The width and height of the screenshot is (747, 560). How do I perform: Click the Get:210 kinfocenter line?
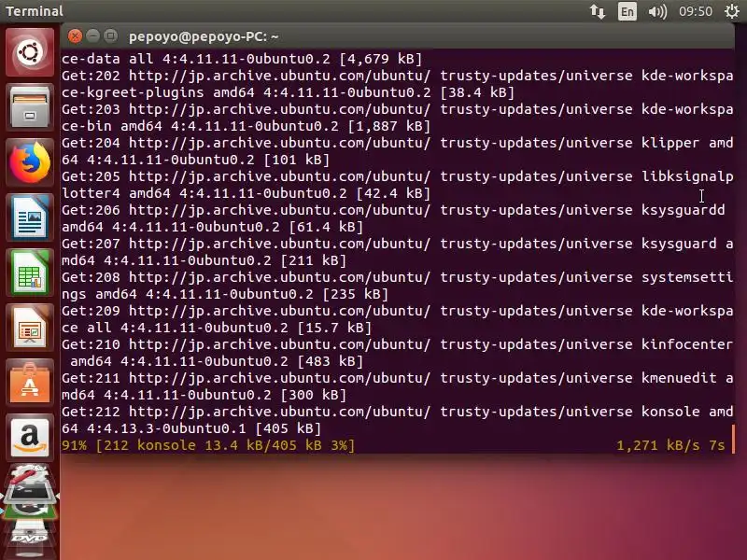point(398,353)
